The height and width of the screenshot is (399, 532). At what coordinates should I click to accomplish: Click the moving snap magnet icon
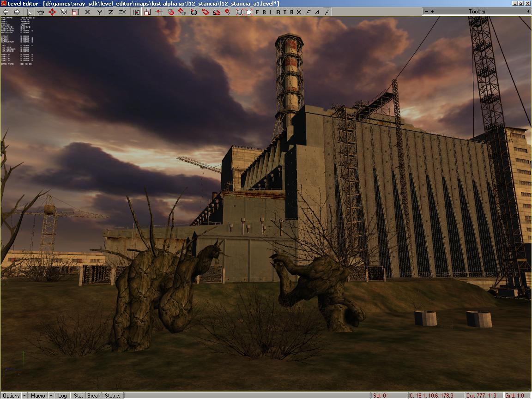pyautogui.click(x=182, y=12)
